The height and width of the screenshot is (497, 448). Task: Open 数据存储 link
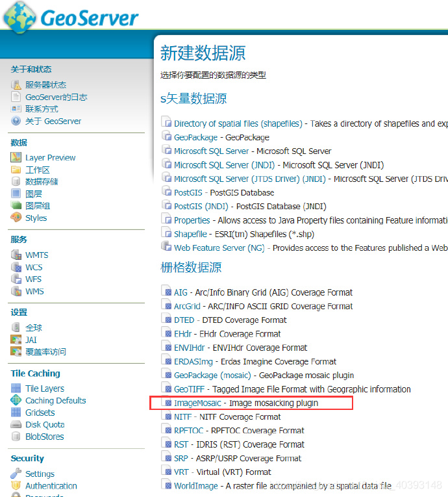coord(42,182)
